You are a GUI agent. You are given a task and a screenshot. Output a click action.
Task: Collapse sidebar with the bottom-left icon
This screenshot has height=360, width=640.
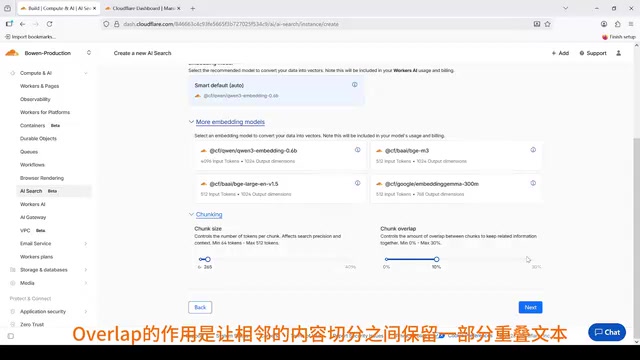pyautogui.click(x=11, y=336)
